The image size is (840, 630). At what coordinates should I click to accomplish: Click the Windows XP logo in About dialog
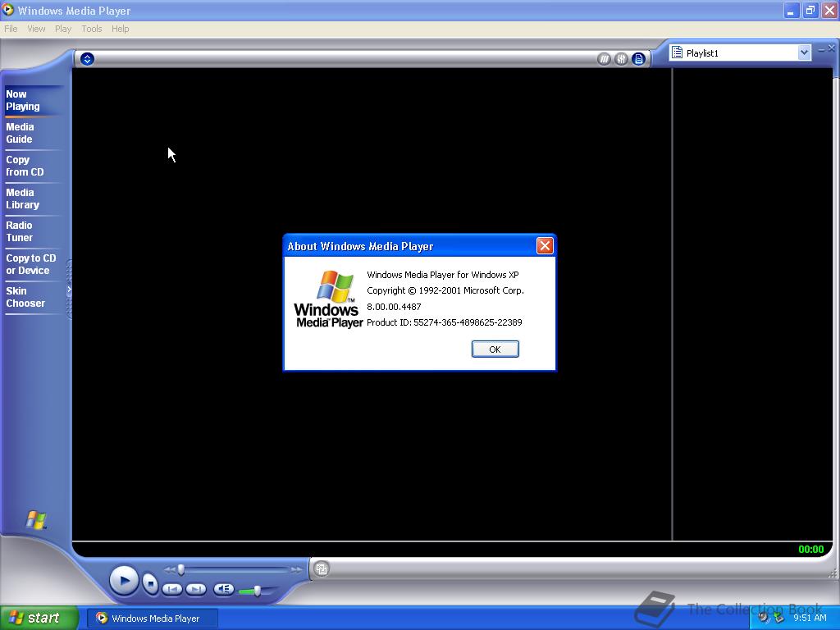pos(328,299)
